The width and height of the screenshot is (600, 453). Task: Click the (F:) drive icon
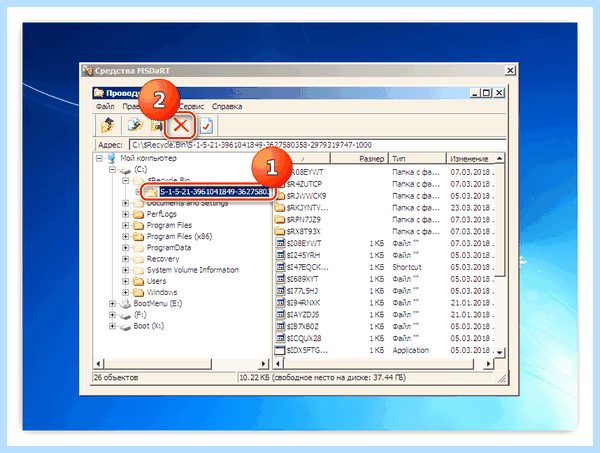click(x=125, y=316)
